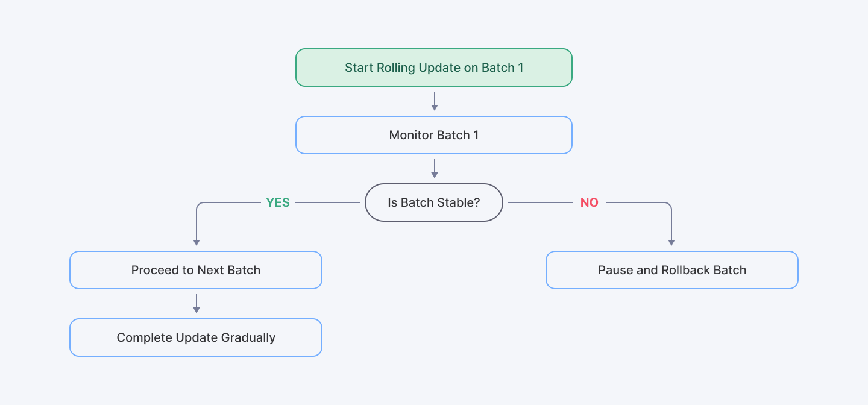Select the red NO branch label
Viewport: 868px width, 405px height.
tap(589, 202)
